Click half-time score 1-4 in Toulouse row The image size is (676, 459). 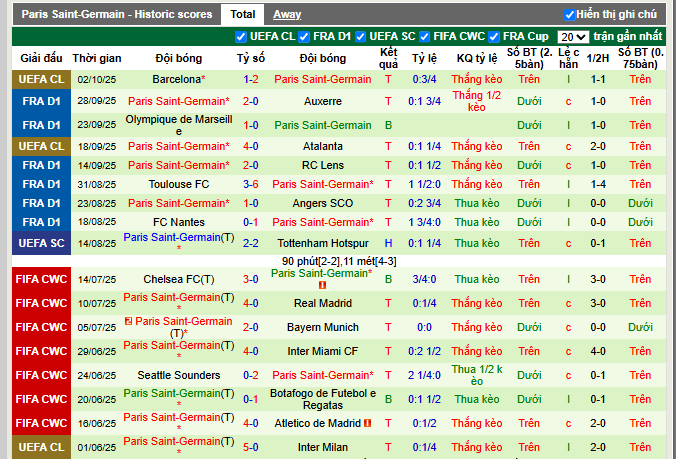pos(598,184)
